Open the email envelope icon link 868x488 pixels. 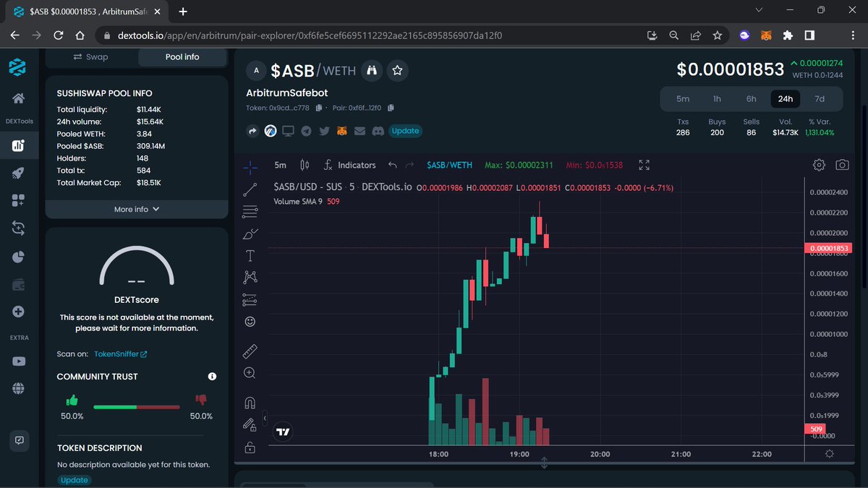[359, 131]
